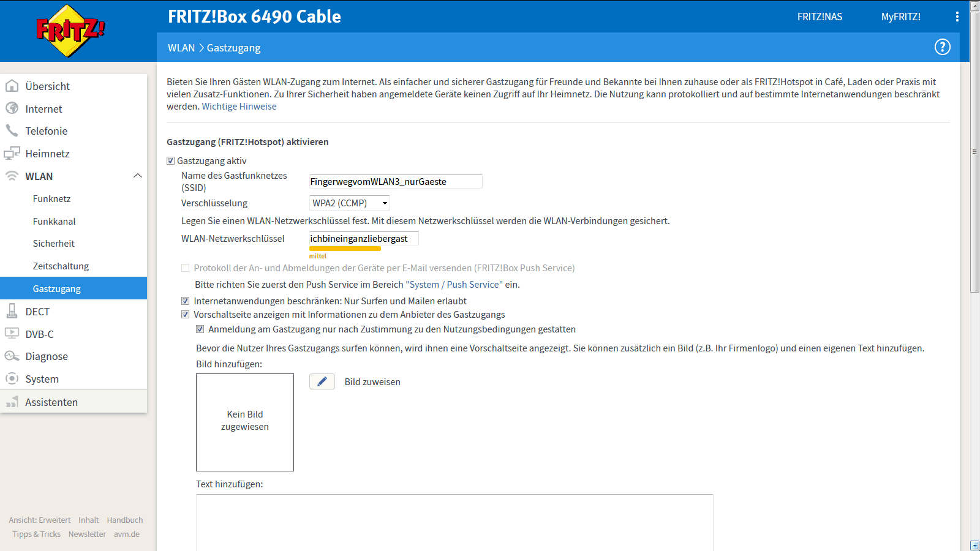Open the Verschlüsselung WPA2 (CCMP) dropdown

[x=350, y=203]
